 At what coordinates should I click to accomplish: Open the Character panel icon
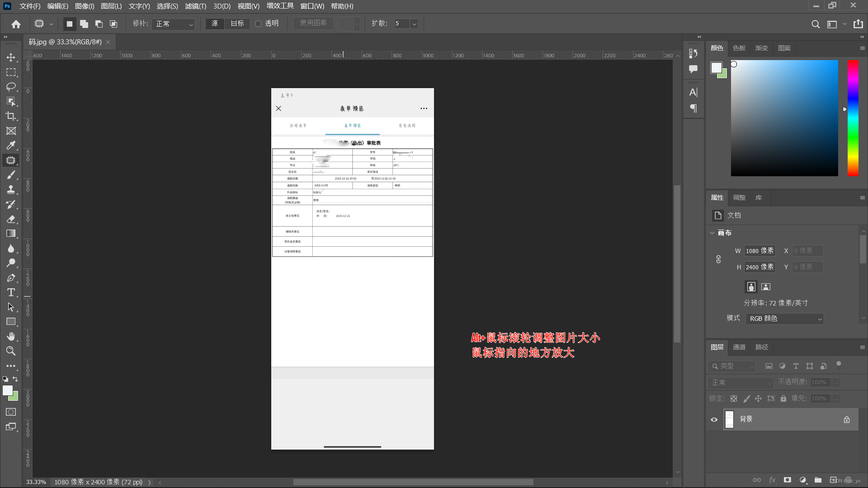pos(693,93)
